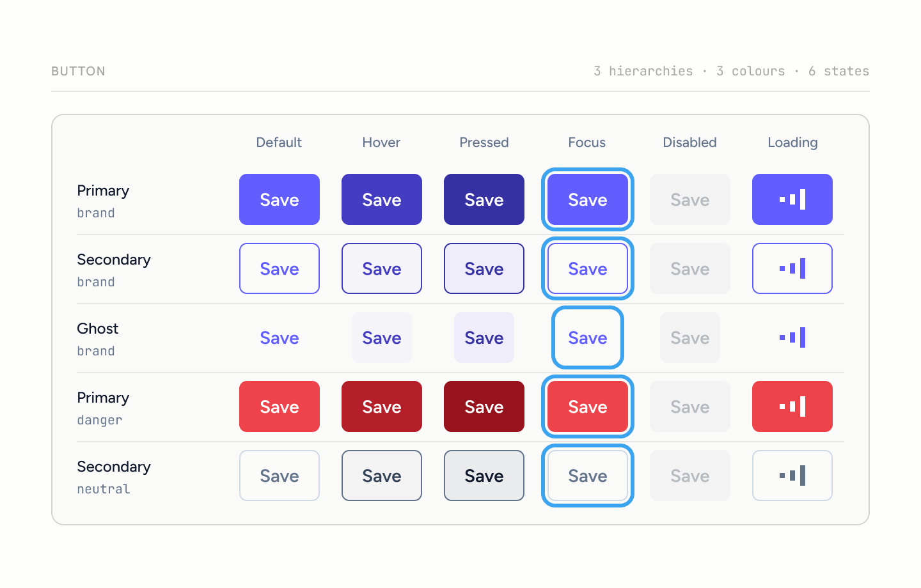Click '3 hierarchies · 3 colours · 6 states' text
The width and height of the screenshot is (921, 588).
tap(731, 71)
